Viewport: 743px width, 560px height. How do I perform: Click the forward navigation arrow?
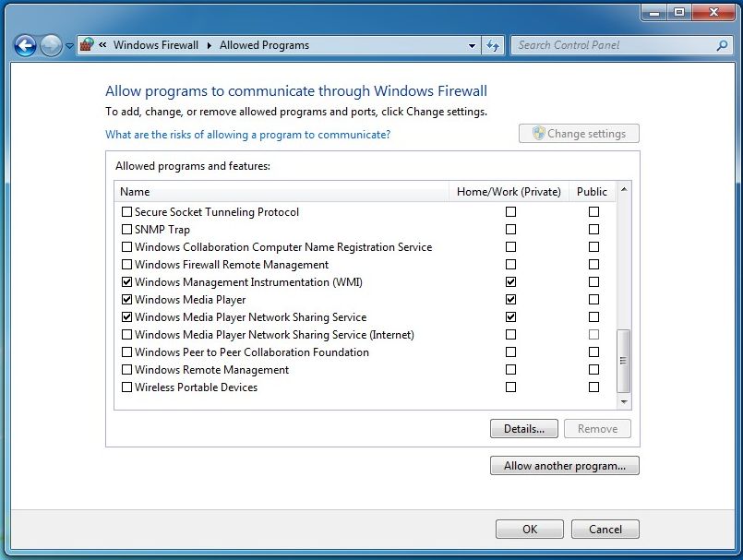coord(51,46)
